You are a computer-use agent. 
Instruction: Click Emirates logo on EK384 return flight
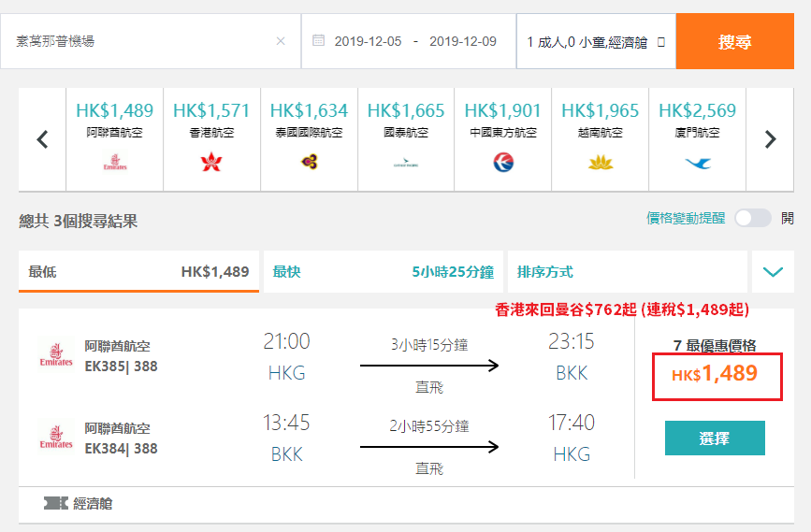[x=56, y=437]
